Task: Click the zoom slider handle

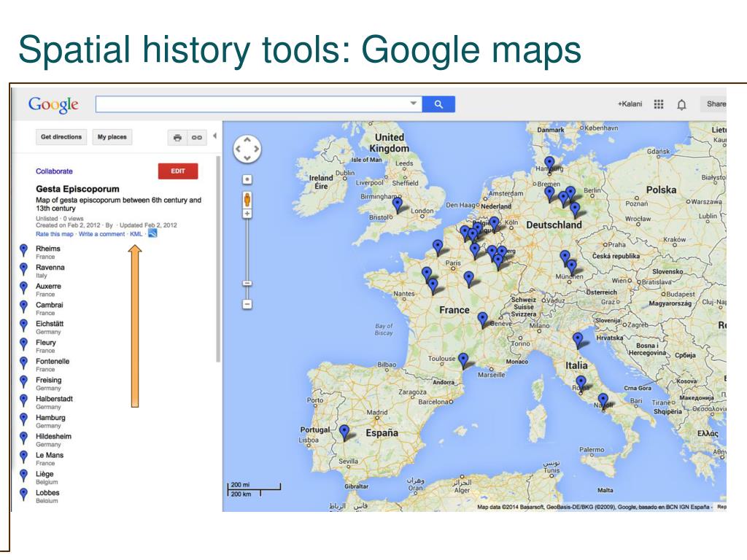Action: tap(247, 284)
